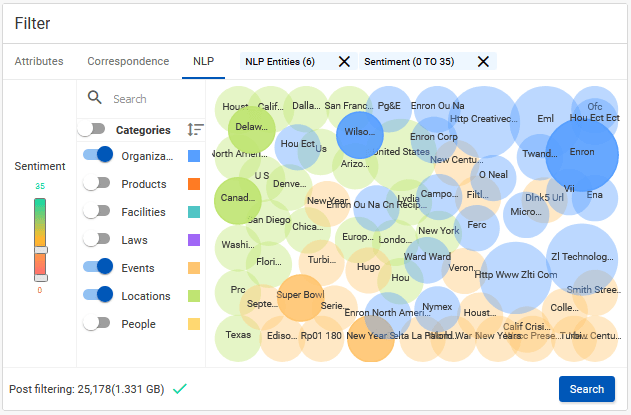631x415 pixels.
Task: Enable the Products category toggle
Action: 97,184
